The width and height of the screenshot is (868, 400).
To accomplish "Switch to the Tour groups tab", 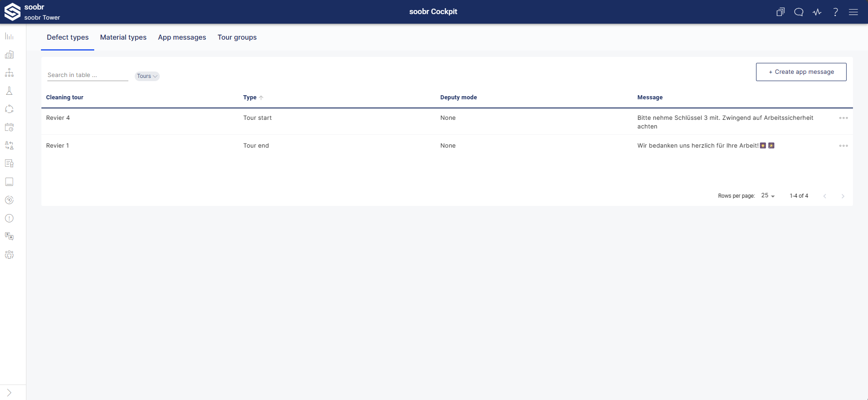I will click(x=237, y=37).
